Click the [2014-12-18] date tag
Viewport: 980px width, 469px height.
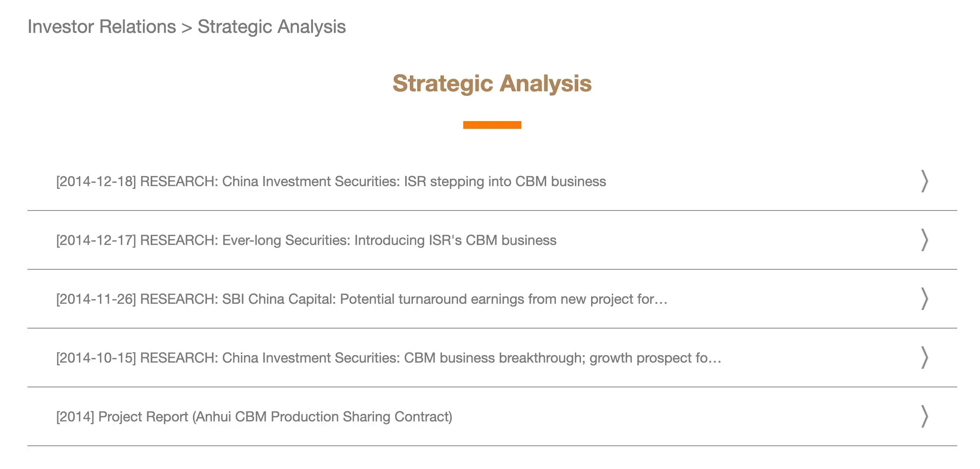pyautogui.click(x=96, y=181)
